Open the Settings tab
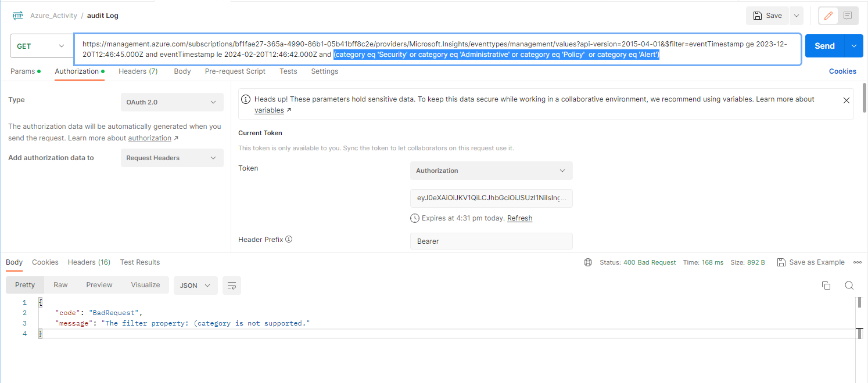868x383 pixels. coord(325,71)
